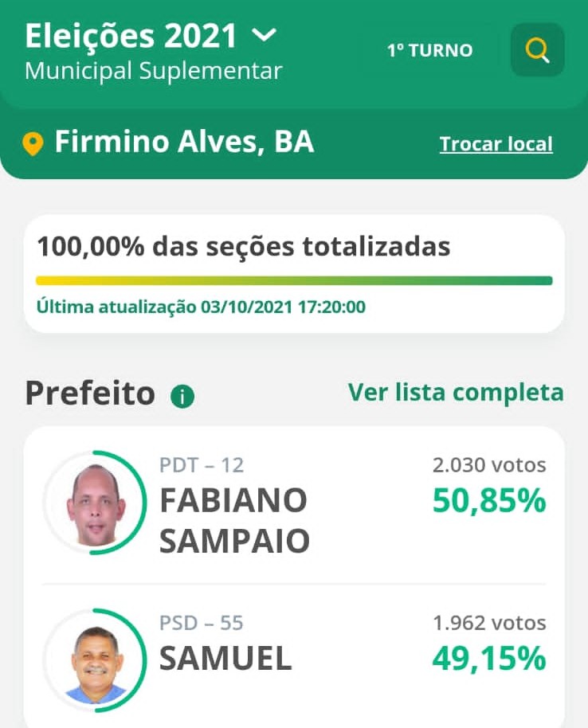This screenshot has width=588, height=728.
Task: Click the Firmino Alves, BA location title
Action: pyautogui.click(x=184, y=142)
